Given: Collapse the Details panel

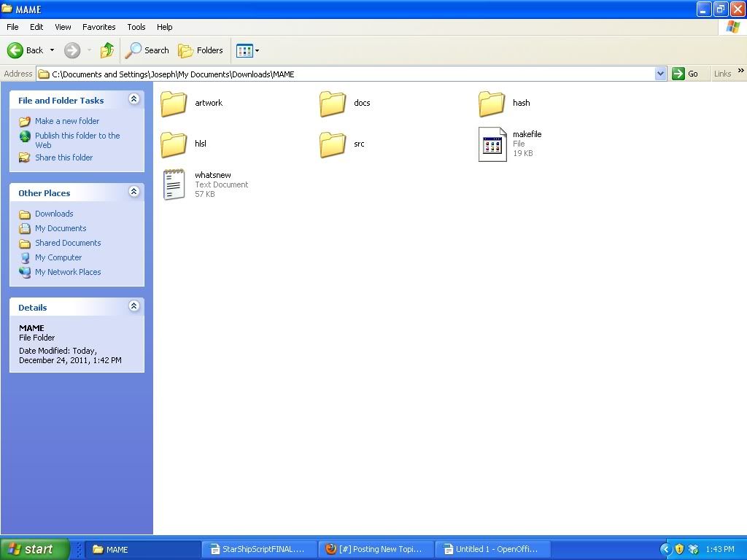Looking at the screenshot, I should coord(134,306).
